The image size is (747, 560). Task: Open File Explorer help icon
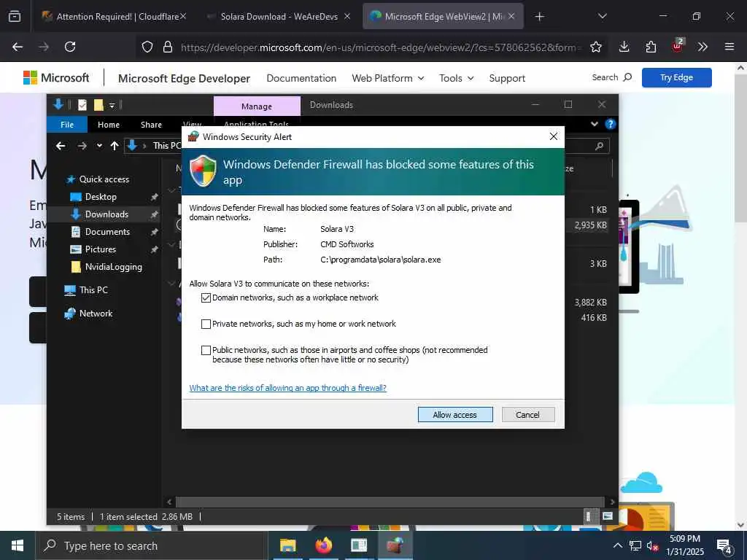[610, 124]
